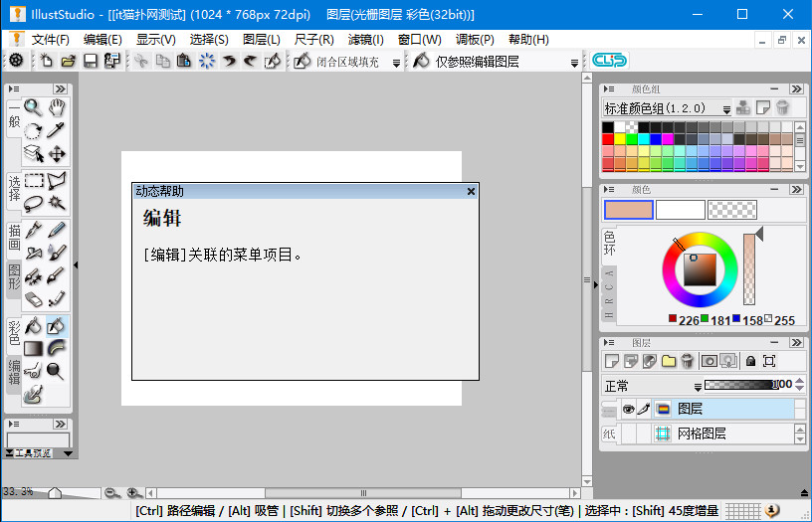Viewport: 812px width, 522px height.
Task: Toggle visibility box of 网格图层
Action: pos(628,434)
